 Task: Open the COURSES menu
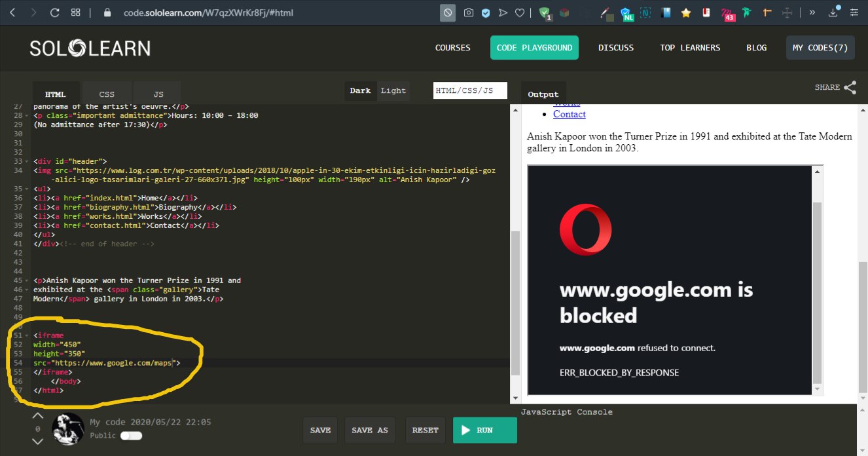pyautogui.click(x=453, y=48)
